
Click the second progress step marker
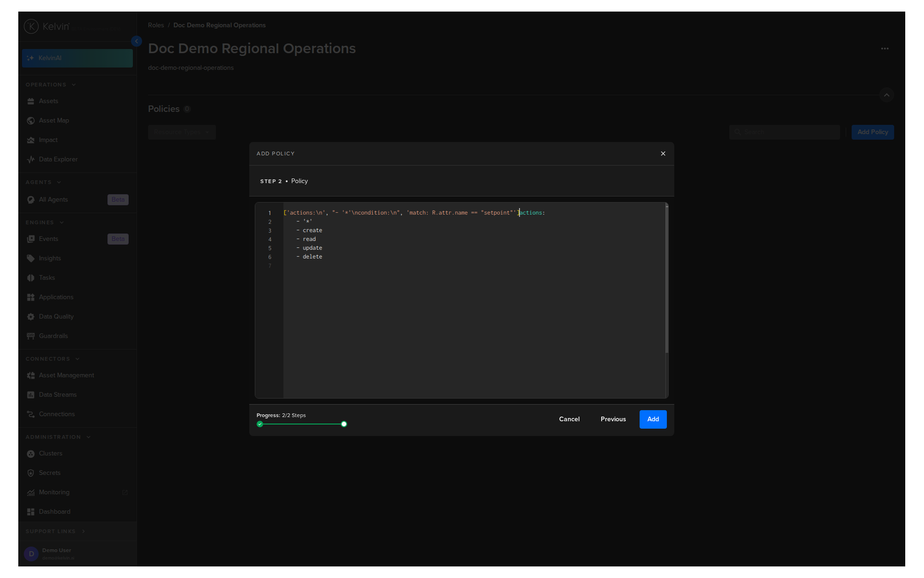pos(344,424)
